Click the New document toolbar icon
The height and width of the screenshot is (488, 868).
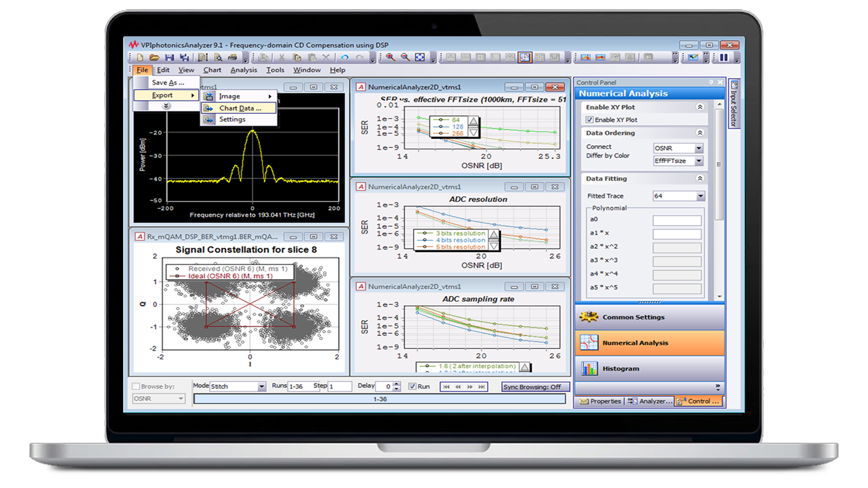[x=141, y=57]
